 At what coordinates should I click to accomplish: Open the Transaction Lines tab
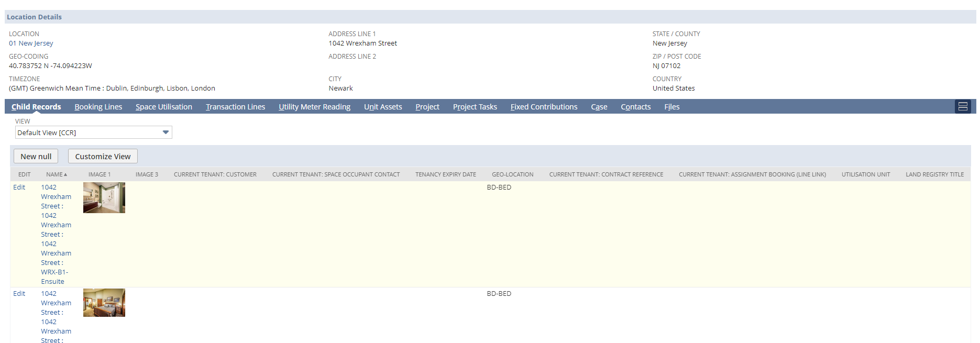pyautogui.click(x=236, y=107)
